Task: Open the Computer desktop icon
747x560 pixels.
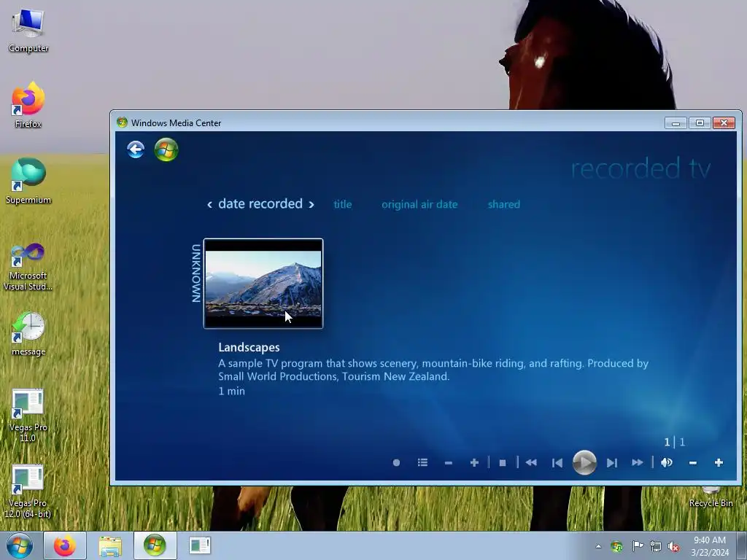Action: coord(28,31)
